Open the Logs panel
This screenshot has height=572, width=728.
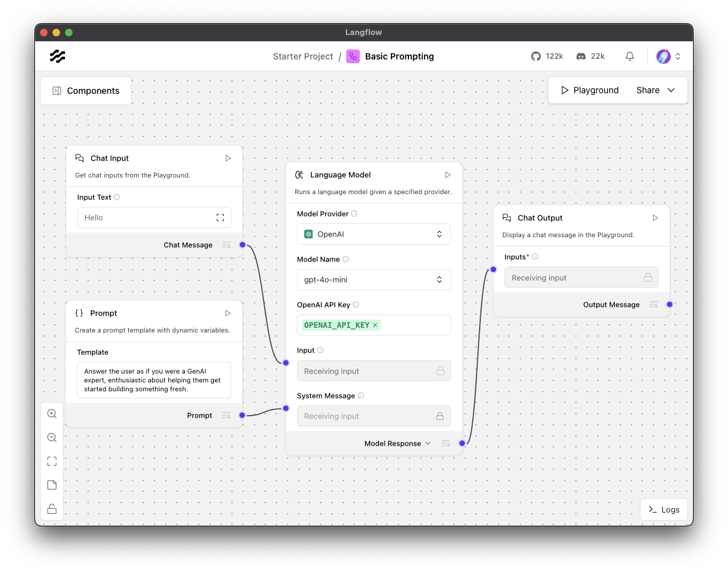click(664, 509)
